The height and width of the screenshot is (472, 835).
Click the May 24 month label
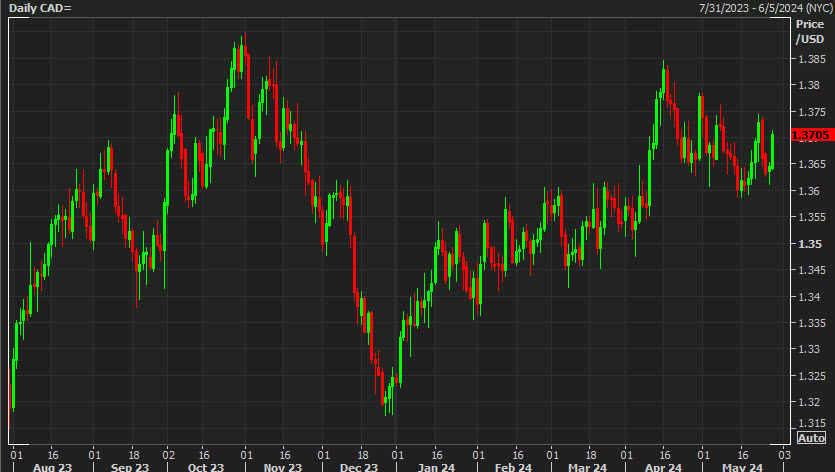coord(742,467)
